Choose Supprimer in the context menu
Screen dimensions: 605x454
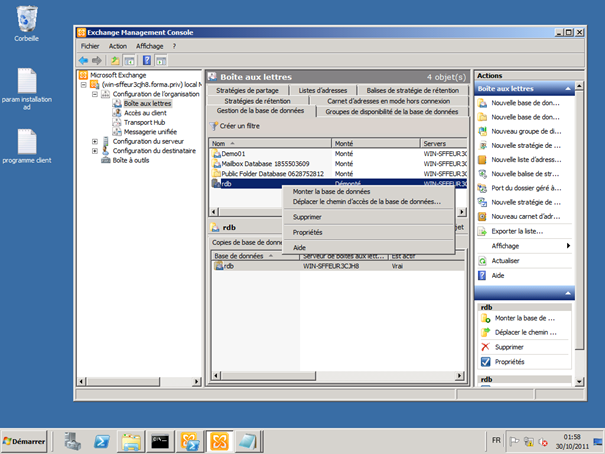(368, 217)
